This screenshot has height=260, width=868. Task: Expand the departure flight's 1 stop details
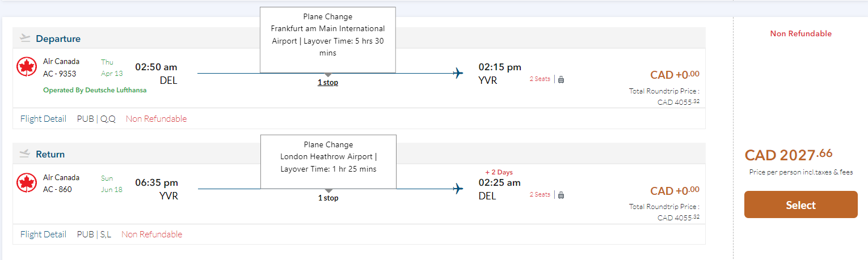328,83
